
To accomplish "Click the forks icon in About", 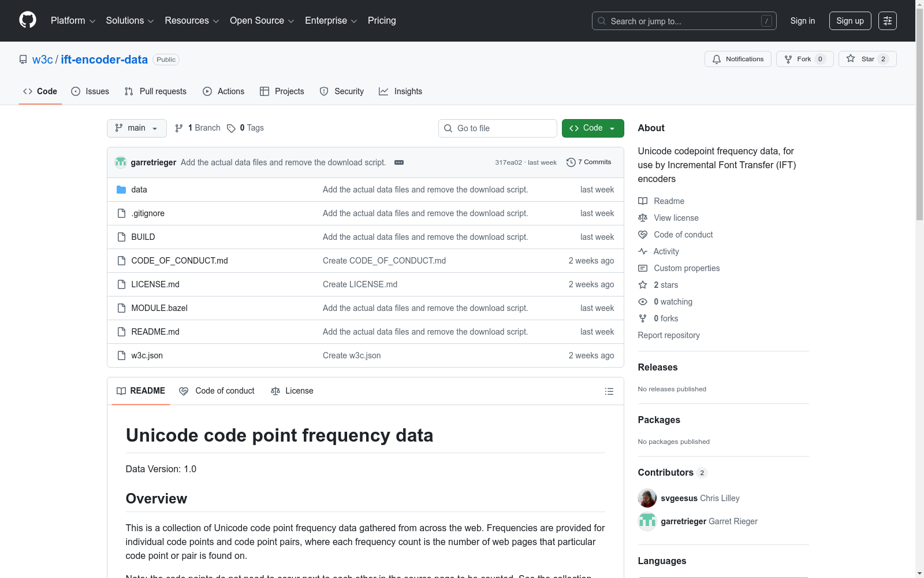I will coord(643,318).
